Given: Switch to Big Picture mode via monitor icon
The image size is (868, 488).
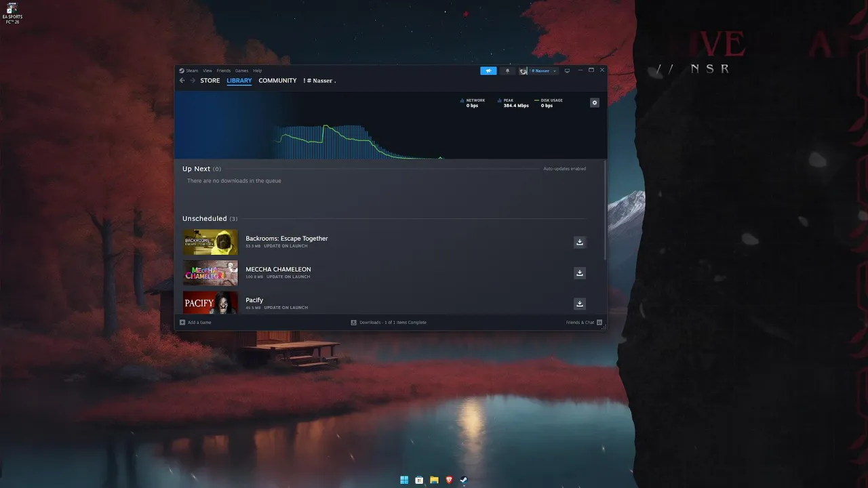Looking at the screenshot, I should (567, 70).
